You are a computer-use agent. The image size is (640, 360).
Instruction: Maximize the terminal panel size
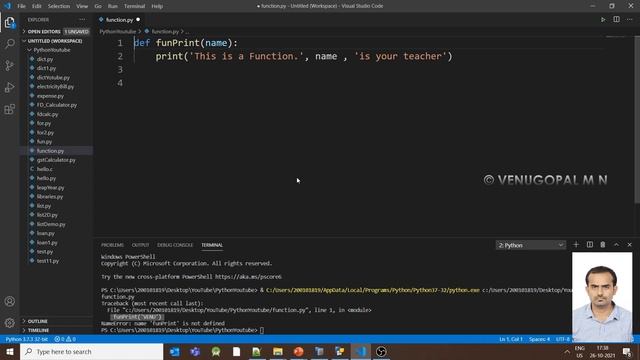pyautogui.click(x=616, y=244)
